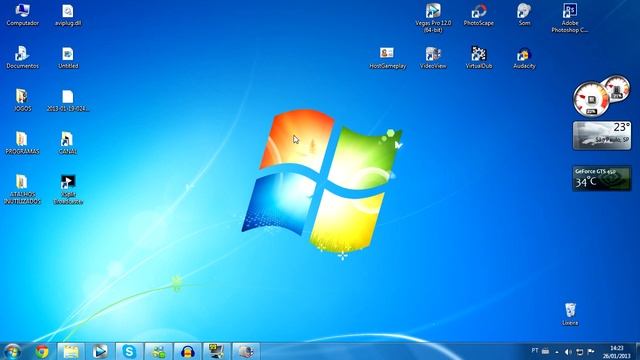This screenshot has height=360, width=640.
Task: Launch VideoView desktop shortcut
Action: click(x=433, y=57)
